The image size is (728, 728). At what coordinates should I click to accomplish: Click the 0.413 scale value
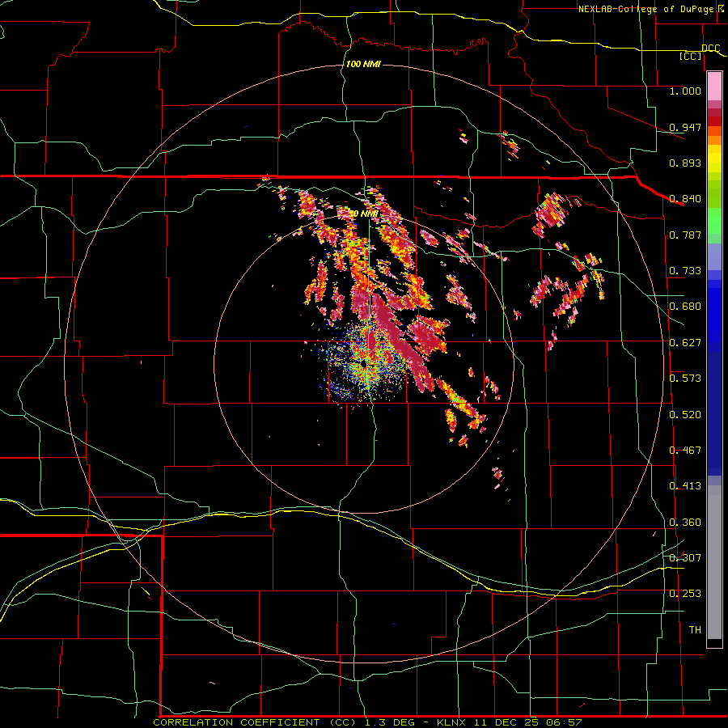click(x=685, y=485)
